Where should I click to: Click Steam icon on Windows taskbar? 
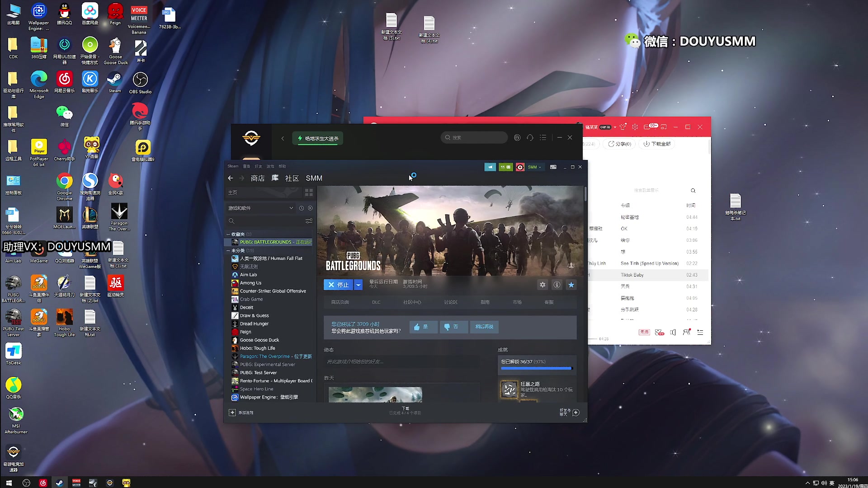click(59, 483)
